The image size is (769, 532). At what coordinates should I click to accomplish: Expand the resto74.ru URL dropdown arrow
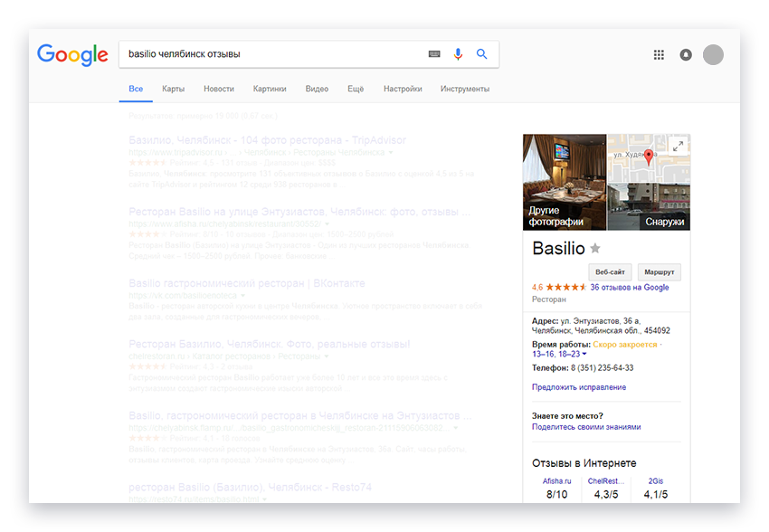264,499
